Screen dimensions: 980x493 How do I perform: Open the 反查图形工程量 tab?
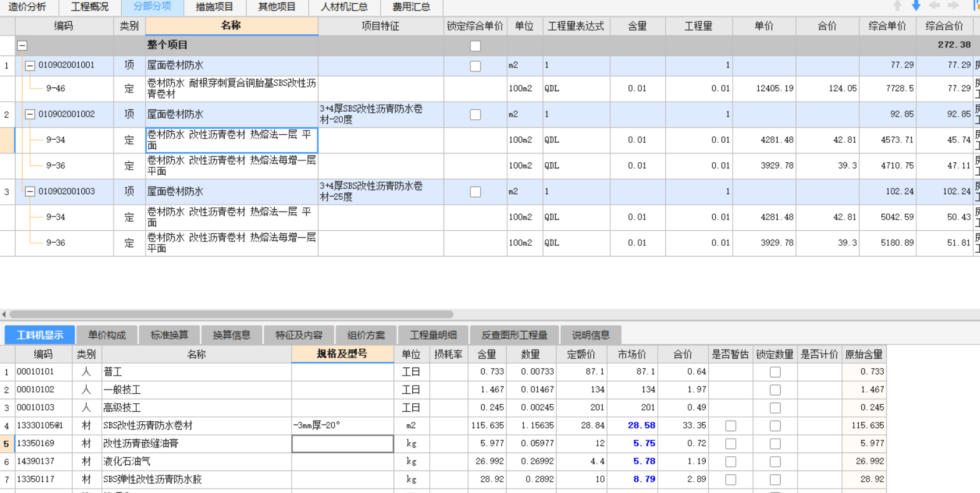(x=515, y=335)
